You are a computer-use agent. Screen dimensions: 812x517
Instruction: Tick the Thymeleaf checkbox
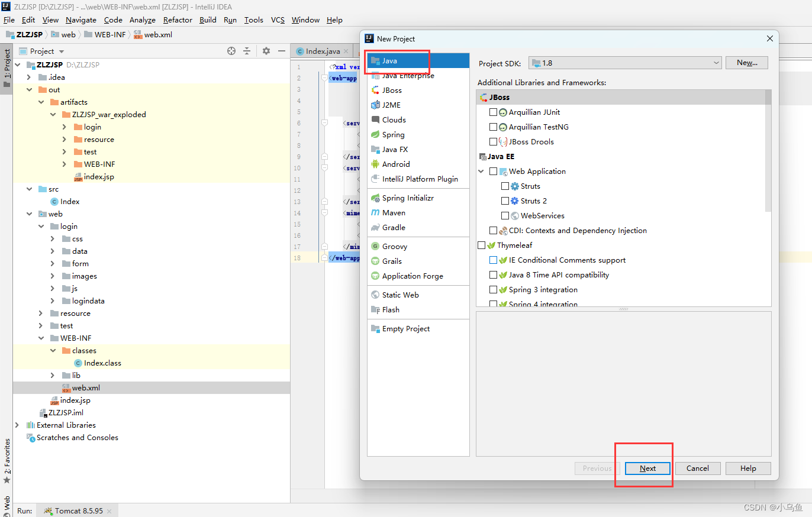tap(481, 245)
